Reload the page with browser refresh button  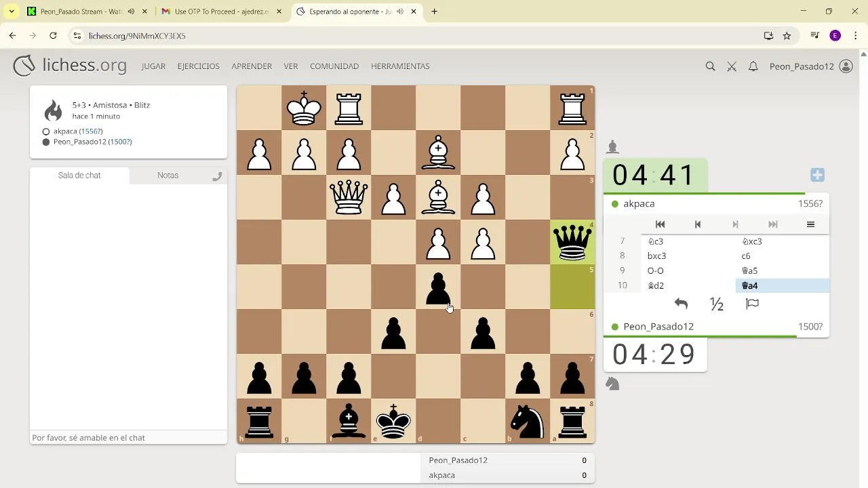click(x=53, y=36)
